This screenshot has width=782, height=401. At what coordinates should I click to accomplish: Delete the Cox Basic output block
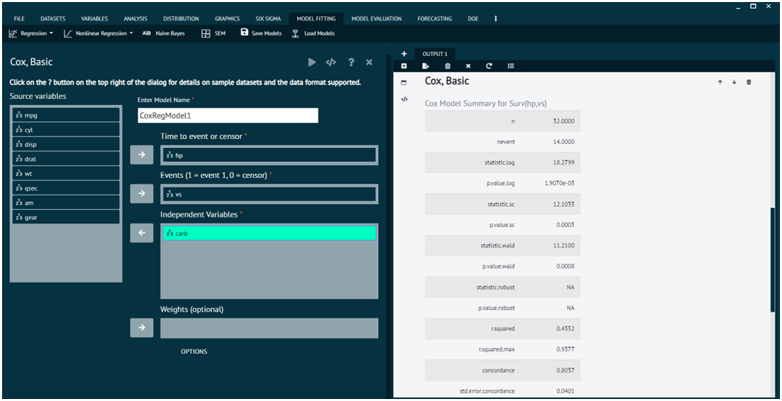[749, 82]
